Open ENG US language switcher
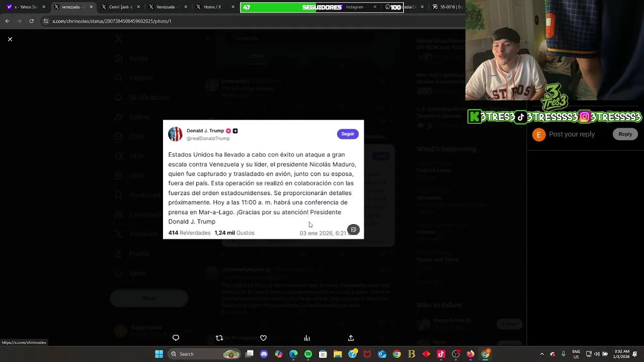 pyautogui.click(x=576, y=354)
